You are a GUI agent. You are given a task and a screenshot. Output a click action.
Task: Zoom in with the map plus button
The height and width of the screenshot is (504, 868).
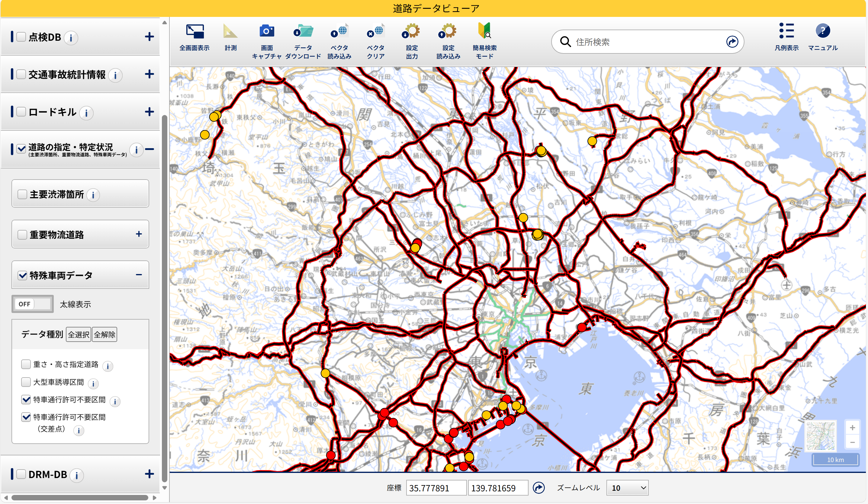tap(853, 428)
